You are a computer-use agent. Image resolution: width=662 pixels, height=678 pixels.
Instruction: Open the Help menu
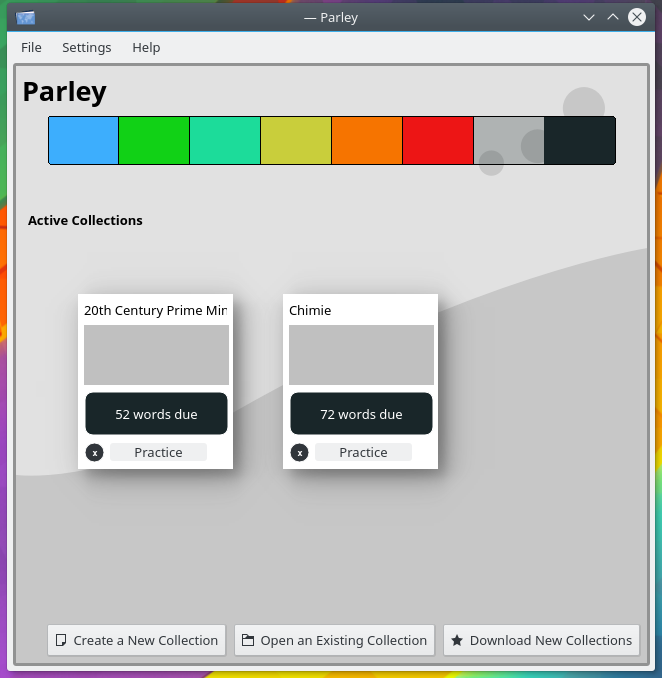[x=146, y=47]
